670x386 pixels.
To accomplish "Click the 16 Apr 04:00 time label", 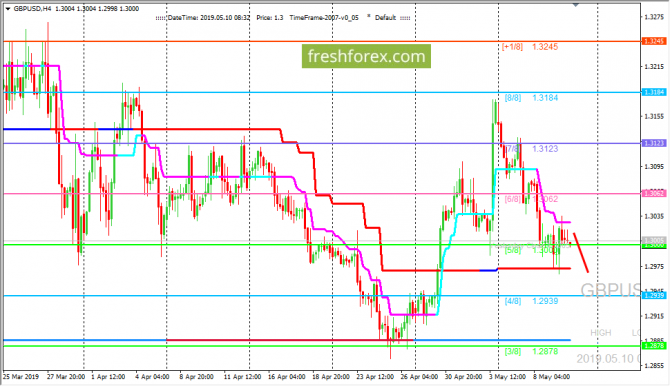I will coord(286,377).
